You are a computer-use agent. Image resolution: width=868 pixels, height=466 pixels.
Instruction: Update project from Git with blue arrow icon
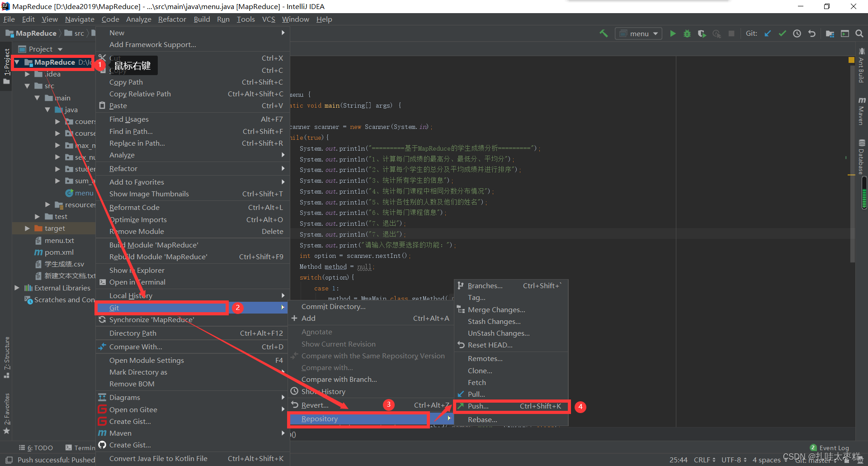point(768,33)
